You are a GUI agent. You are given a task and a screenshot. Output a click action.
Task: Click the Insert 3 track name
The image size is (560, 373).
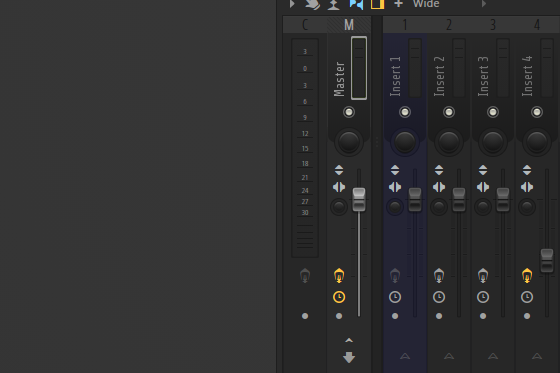(483, 76)
